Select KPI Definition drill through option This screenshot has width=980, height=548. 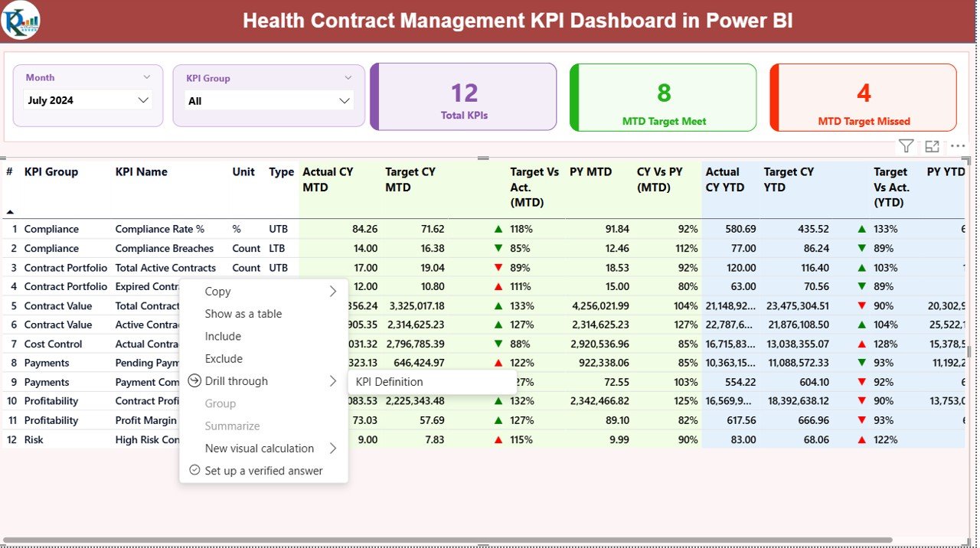coord(389,382)
